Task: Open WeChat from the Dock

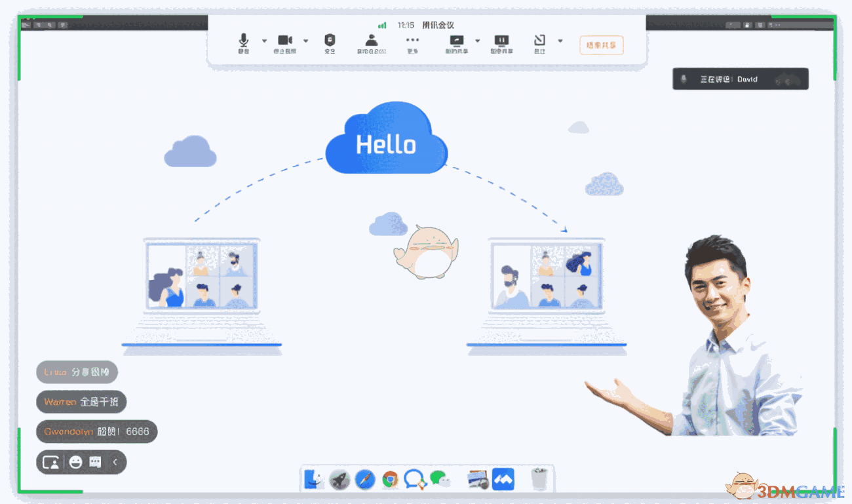Action: 440,479
